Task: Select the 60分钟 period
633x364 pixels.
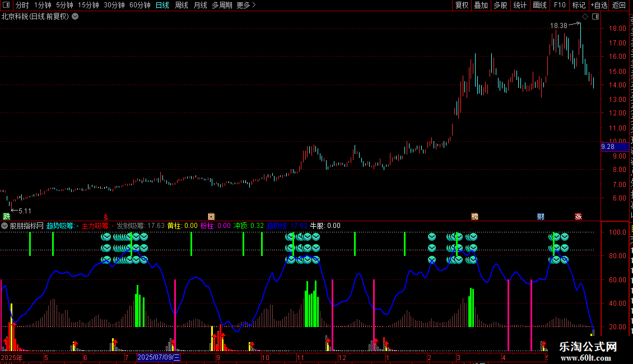Action: tap(140, 5)
